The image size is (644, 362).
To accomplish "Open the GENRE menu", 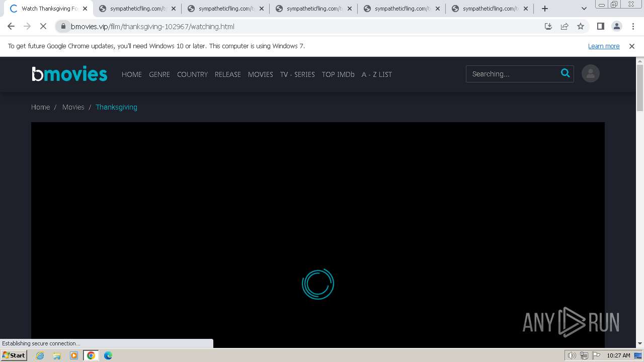I will tap(159, 74).
